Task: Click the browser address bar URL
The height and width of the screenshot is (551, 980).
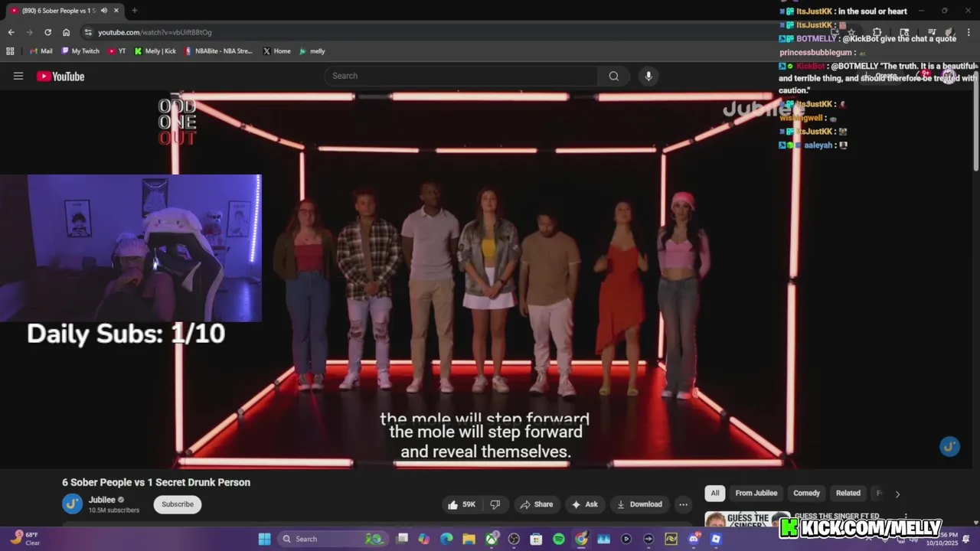Action: 155,32
